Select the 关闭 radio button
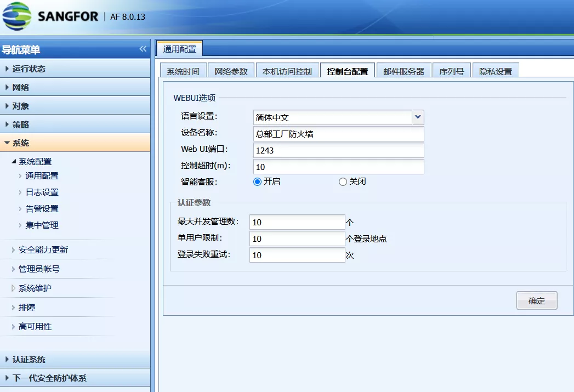Screen dimensions: 574x392 click(x=343, y=182)
